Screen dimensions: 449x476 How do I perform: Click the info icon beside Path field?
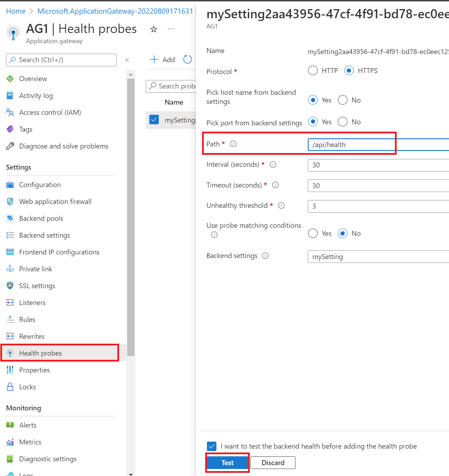233,144
